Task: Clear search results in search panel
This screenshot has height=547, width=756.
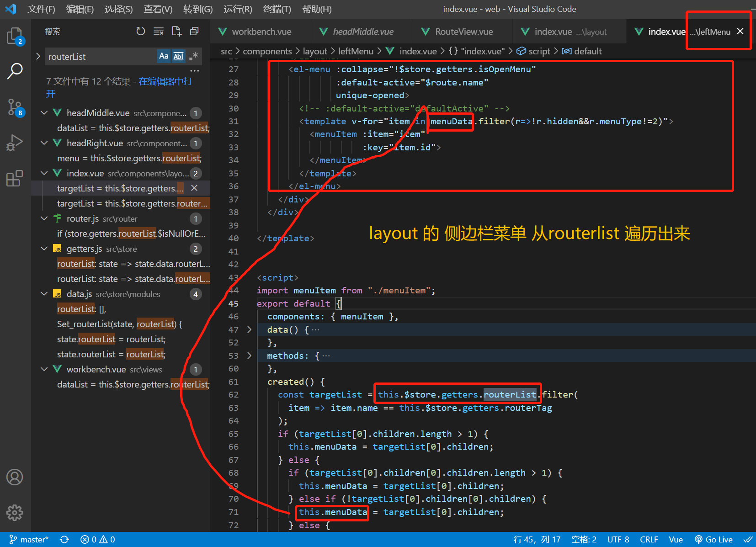Action: tap(159, 31)
